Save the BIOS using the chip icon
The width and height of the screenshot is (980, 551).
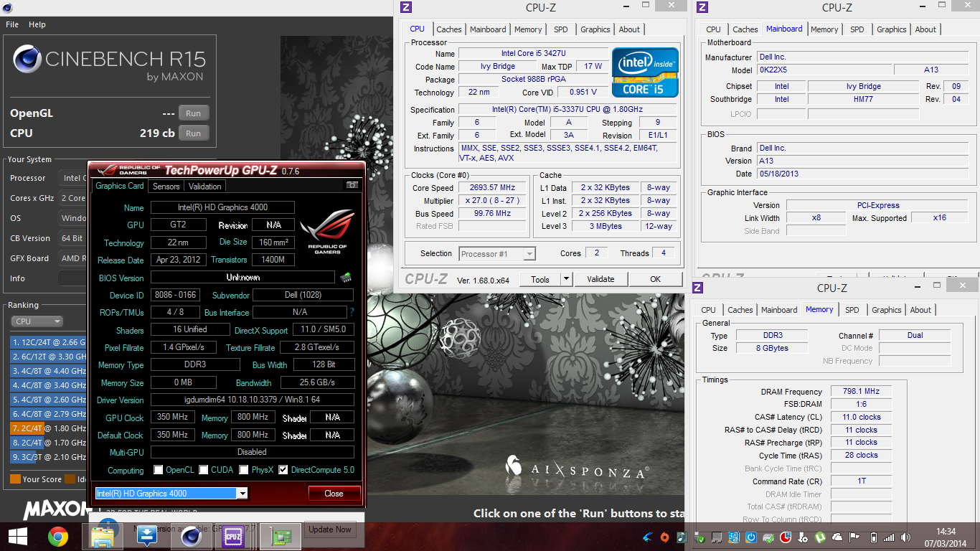pyautogui.click(x=345, y=277)
